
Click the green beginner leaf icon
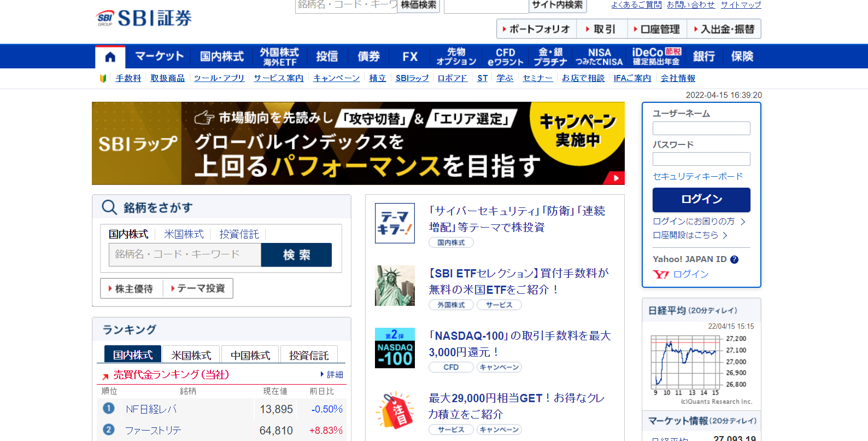tap(103, 78)
